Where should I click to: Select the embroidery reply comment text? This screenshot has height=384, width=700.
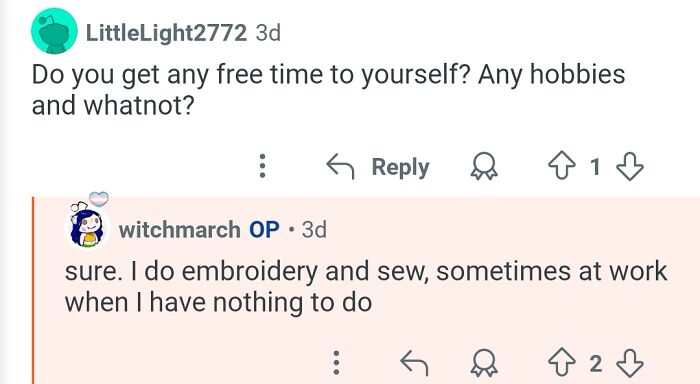tap(366, 287)
